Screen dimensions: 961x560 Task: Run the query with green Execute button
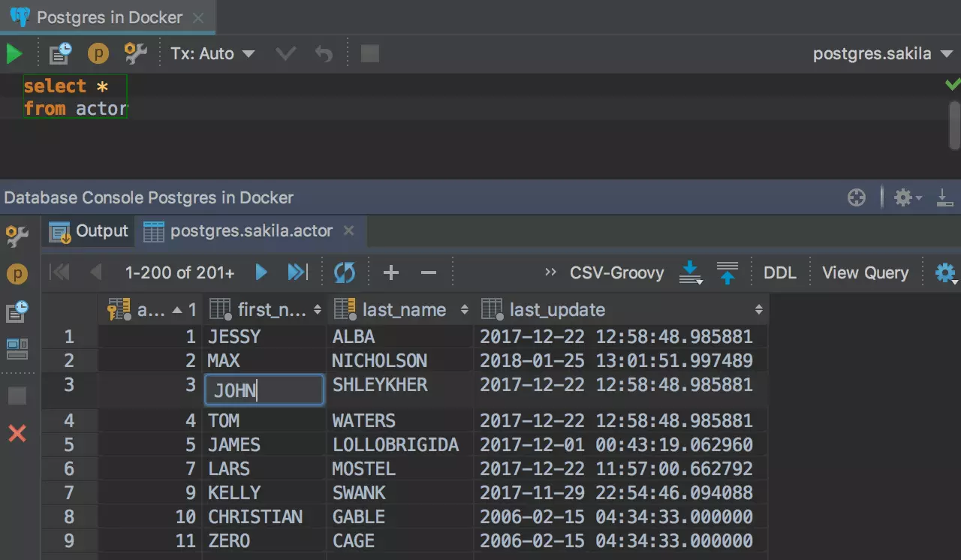click(x=14, y=54)
